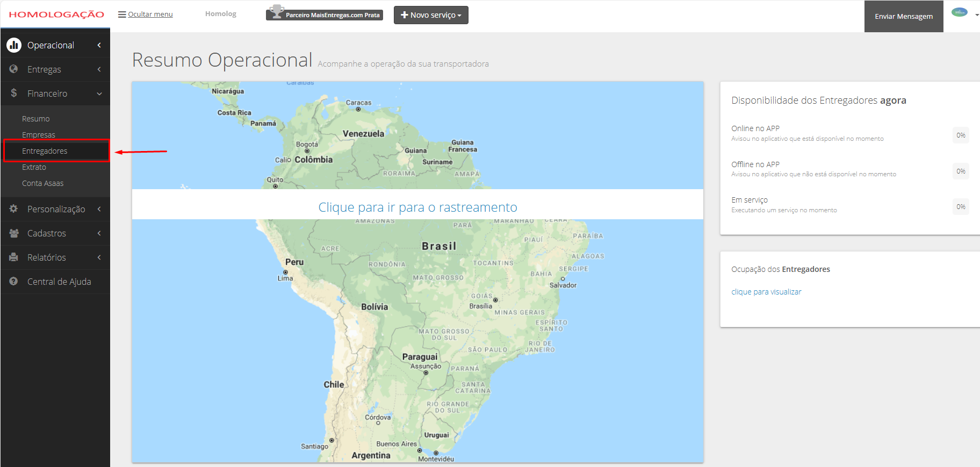The image size is (980, 467).
Task: Click the hamburger icon beside Ocultar menu
Action: pos(122,15)
